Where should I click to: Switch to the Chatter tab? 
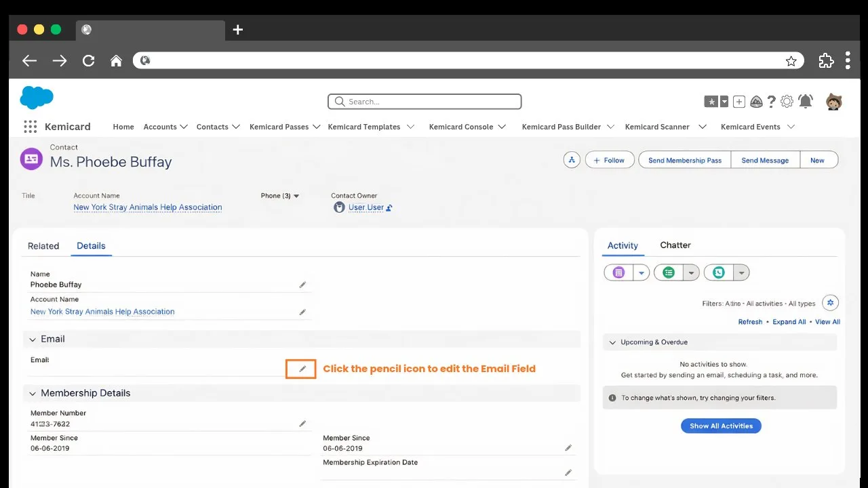pyautogui.click(x=675, y=245)
